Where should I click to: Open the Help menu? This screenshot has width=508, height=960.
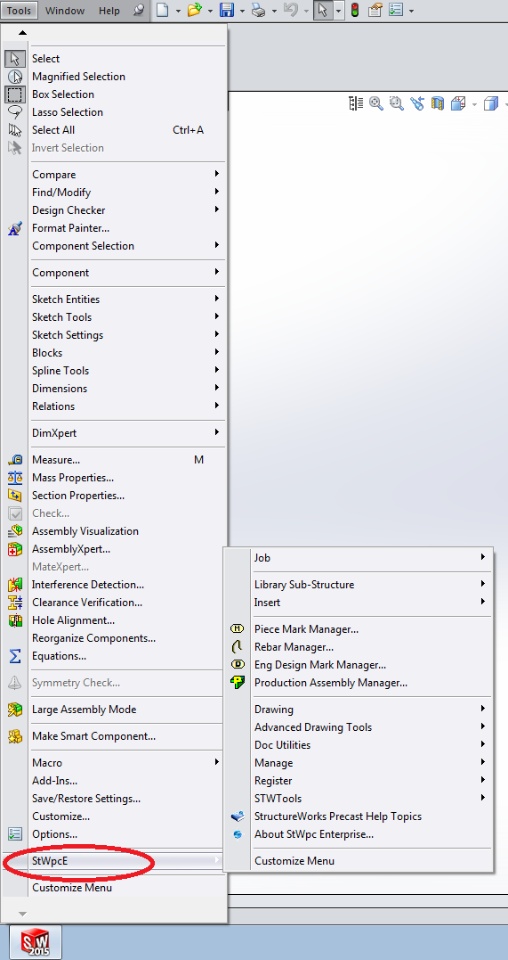(110, 10)
